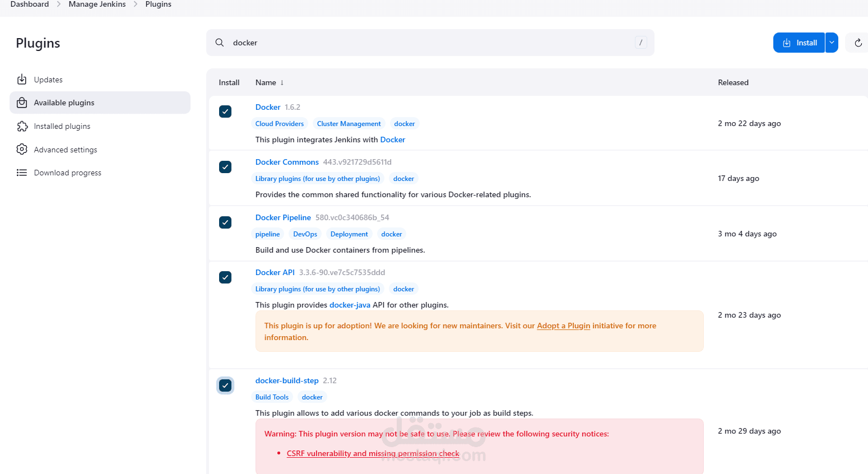
Task: Uncheck the Docker 1.6.2 plugin checkbox
Action: pyautogui.click(x=225, y=111)
